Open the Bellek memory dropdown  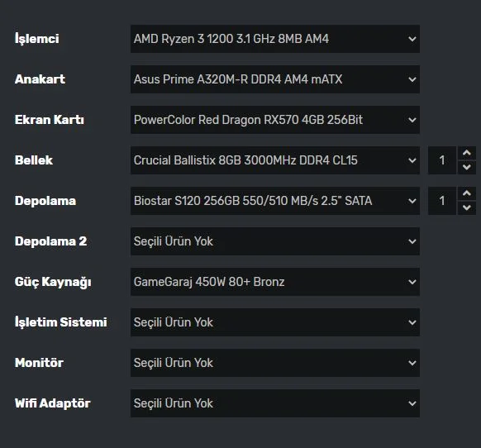[275, 160]
